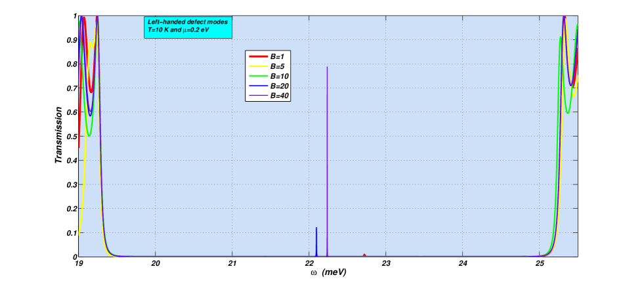Screen dimensions: 644x296
Task: Click y-axis tick label 0.8
Action: tap(71, 64)
